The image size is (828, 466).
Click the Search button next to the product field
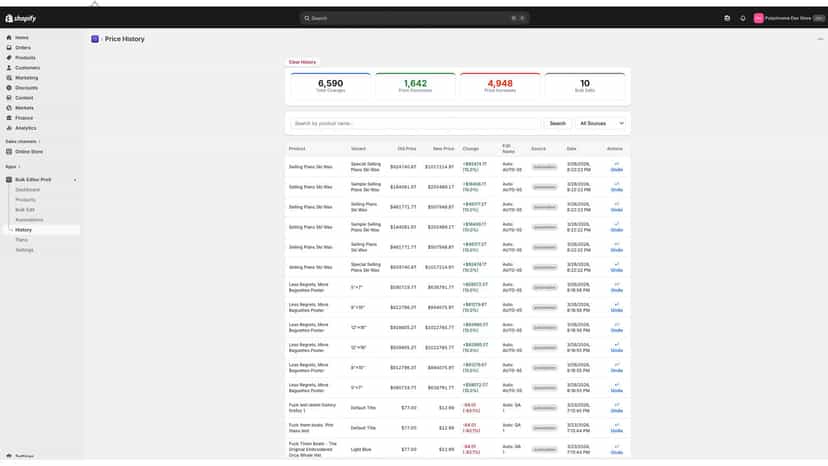(x=558, y=124)
